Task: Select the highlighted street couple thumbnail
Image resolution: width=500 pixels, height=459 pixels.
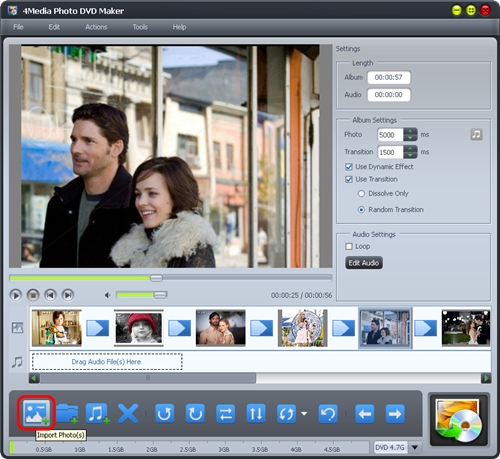Action: [x=385, y=328]
